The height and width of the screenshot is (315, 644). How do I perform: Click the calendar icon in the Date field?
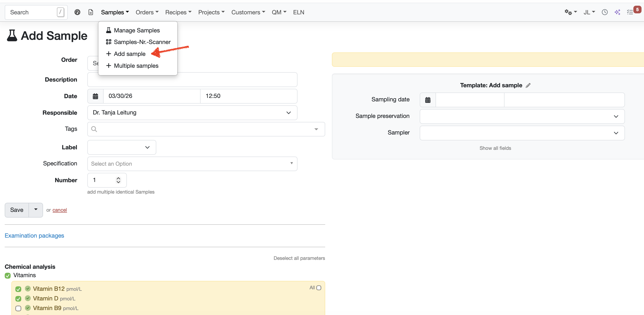(95, 96)
